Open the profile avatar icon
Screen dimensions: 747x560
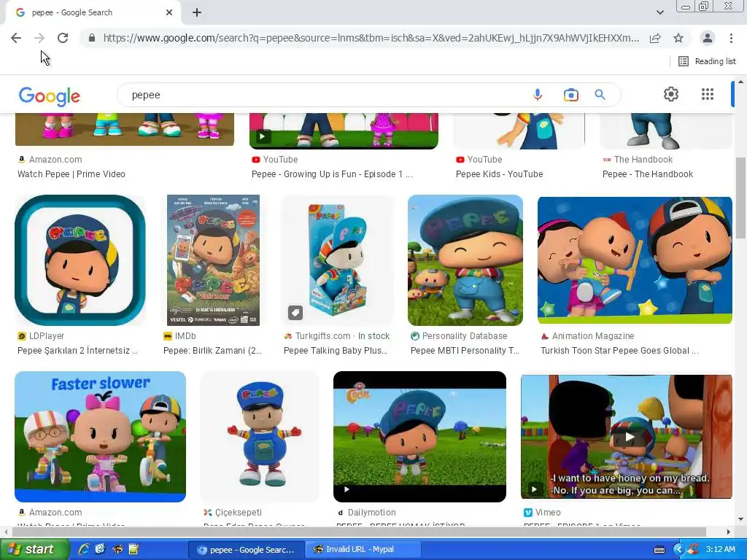click(708, 38)
